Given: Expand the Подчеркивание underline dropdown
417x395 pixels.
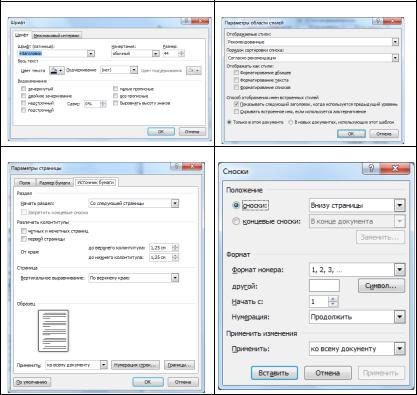Looking at the screenshot, I should tap(134, 70).
